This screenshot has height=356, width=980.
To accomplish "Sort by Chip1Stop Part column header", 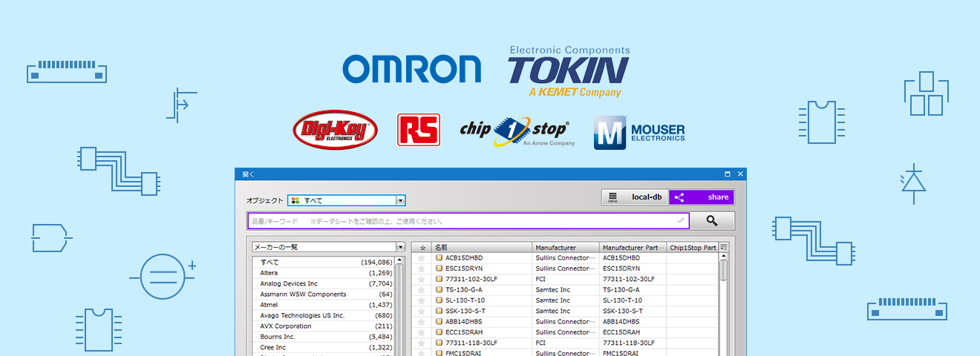I will click(x=693, y=247).
